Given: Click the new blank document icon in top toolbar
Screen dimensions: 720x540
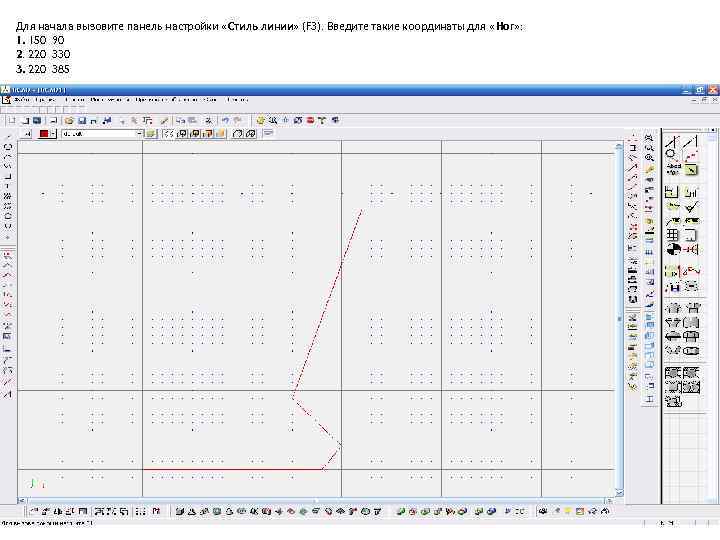Looking at the screenshot, I should 12,121.
